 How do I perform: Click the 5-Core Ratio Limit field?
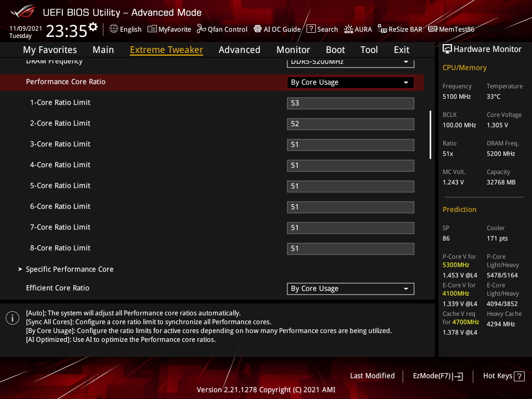point(351,187)
